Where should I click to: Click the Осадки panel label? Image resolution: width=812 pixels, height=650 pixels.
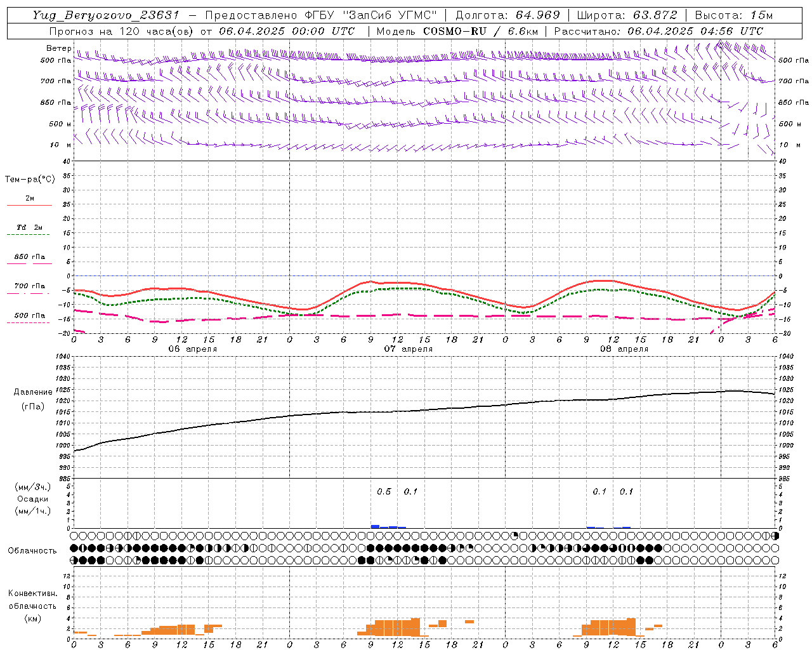(x=33, y=499)
